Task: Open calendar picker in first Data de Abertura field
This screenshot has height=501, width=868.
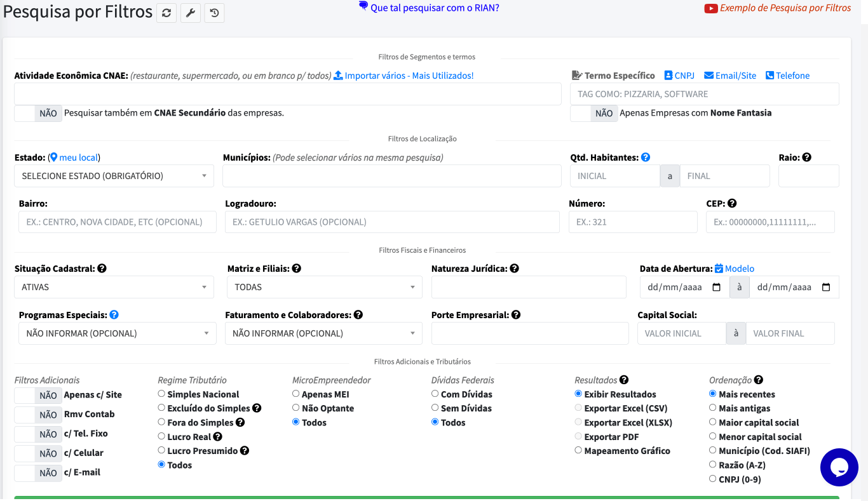Action: pyautogui.click(x=717, y=287)
